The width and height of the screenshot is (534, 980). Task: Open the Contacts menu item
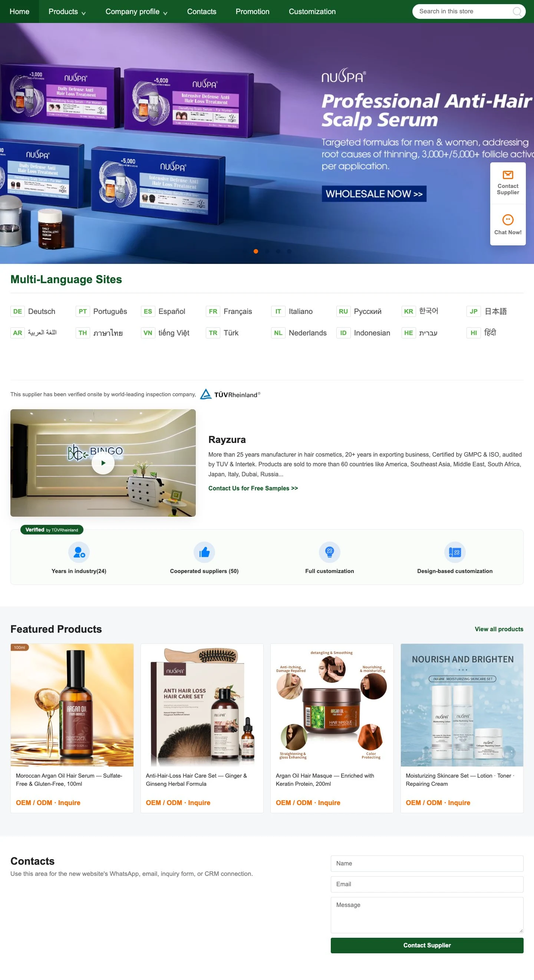[201, 11]
